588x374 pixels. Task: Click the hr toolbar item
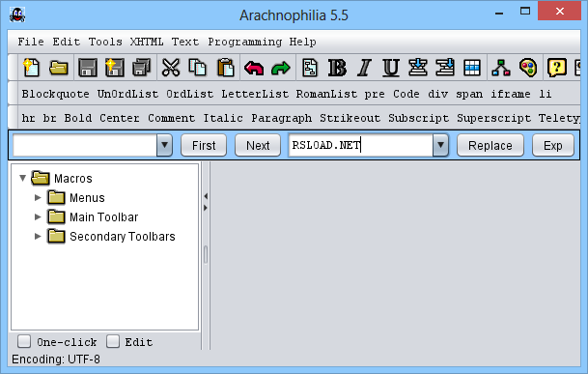[x=29, y=118]
